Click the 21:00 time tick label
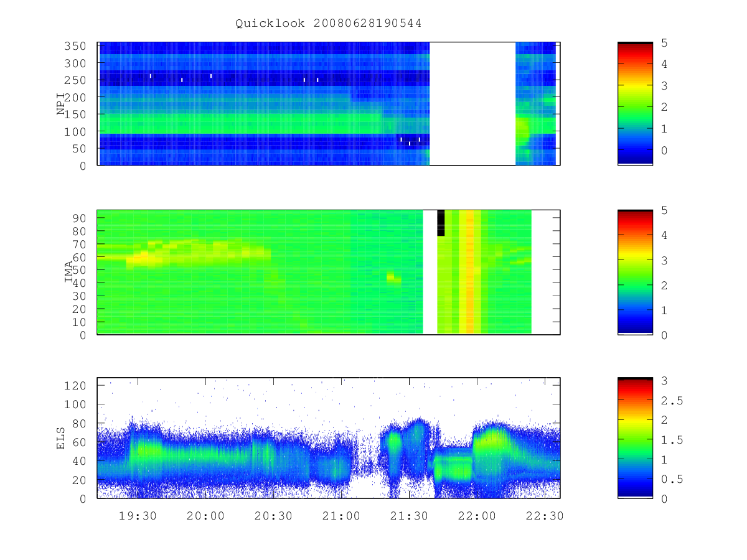Viewport: 747px width, 560px height. (341, 516)
